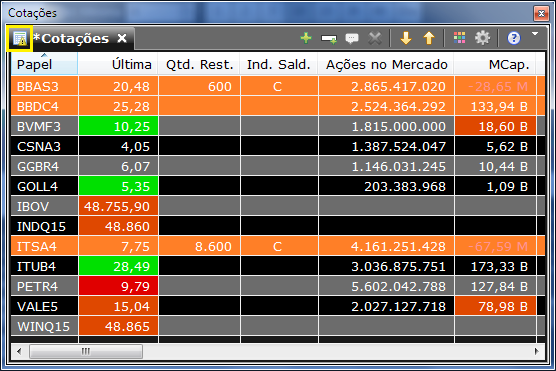The image size is (556, 371).
Task: Click the Ações no Mercado column header
Action: click(386, 64)
